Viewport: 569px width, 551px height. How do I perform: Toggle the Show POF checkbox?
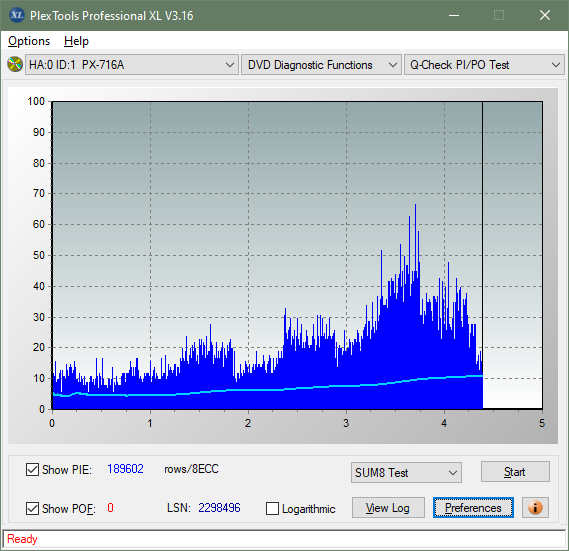pos(32,508)
